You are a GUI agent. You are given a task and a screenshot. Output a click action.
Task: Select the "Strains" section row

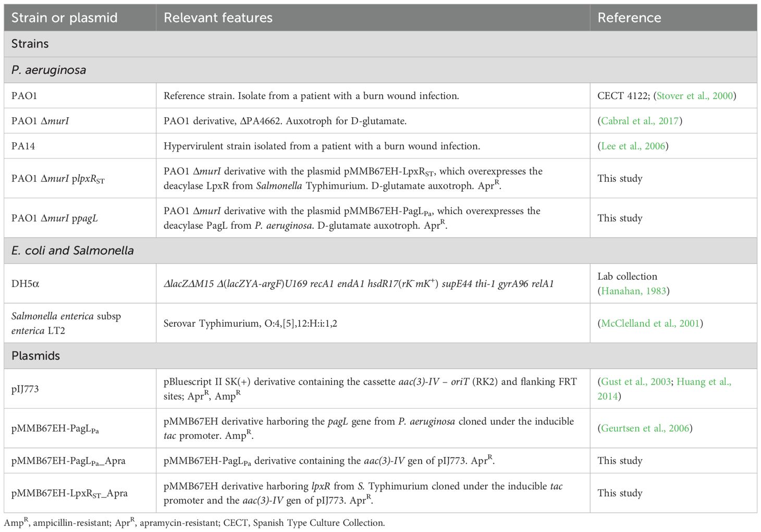[30, 44]
